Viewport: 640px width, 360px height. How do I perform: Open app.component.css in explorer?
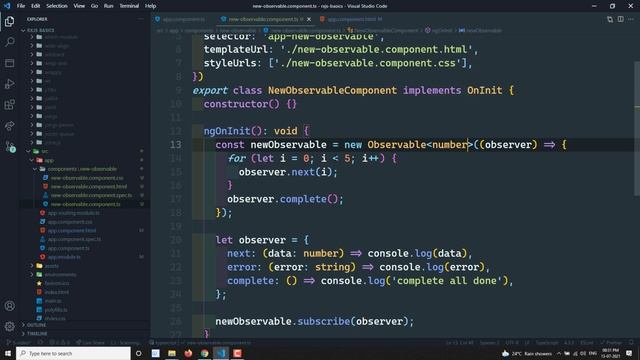pyautogui.click(x=70, y=222)
